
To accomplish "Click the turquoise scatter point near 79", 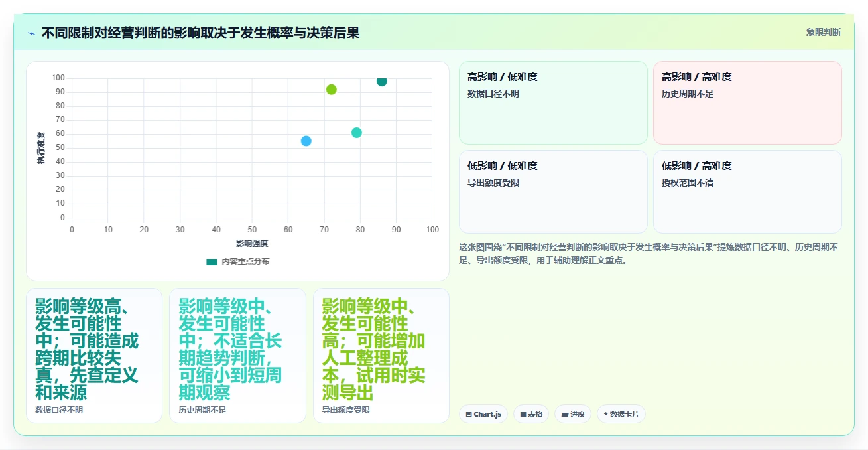I will pyautogui.click(x=357, y=133).
